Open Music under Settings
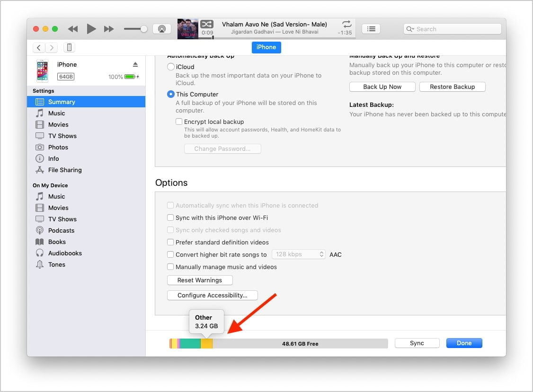533x392 pixels. (86, 113)
